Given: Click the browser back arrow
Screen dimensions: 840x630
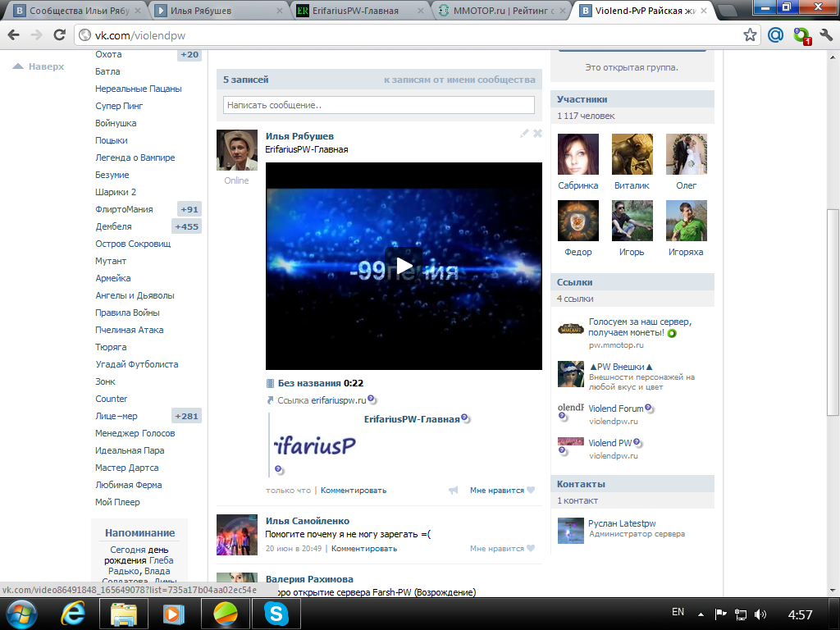Looking at the screenshot, I should point(14,35).
